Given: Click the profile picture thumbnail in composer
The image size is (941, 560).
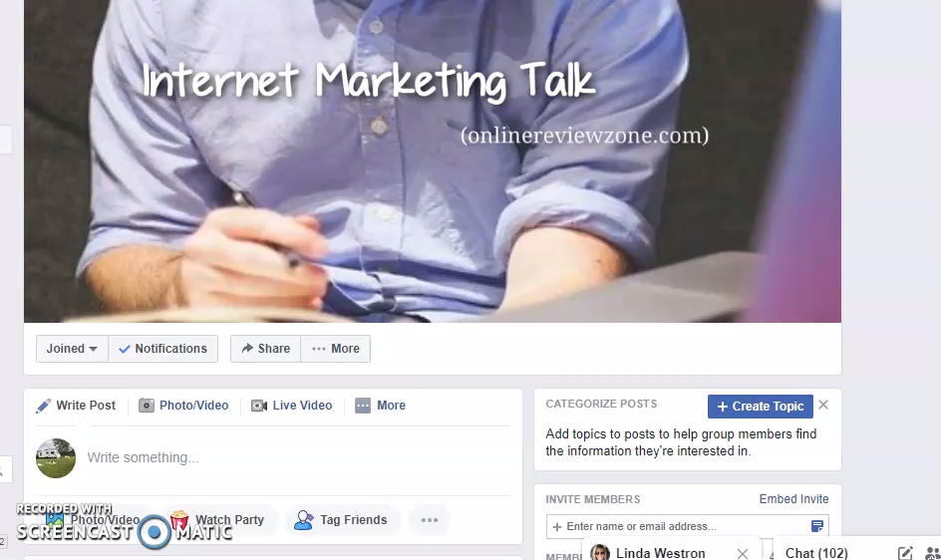Looking at the screenshot, I should pos(56,458).
